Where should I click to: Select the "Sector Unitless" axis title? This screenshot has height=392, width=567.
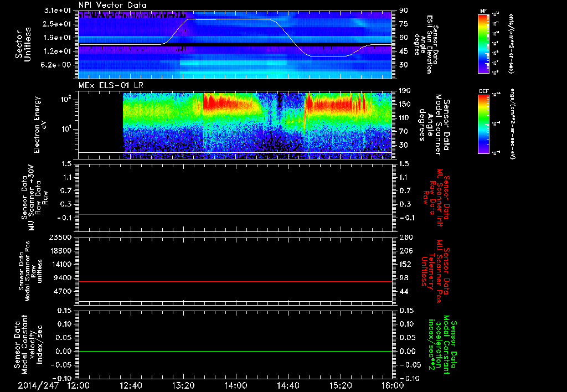tap(23, 44)
